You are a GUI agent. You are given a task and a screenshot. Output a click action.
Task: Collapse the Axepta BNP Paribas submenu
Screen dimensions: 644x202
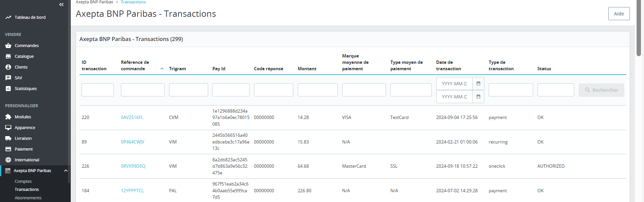click(x=66, y=170)
